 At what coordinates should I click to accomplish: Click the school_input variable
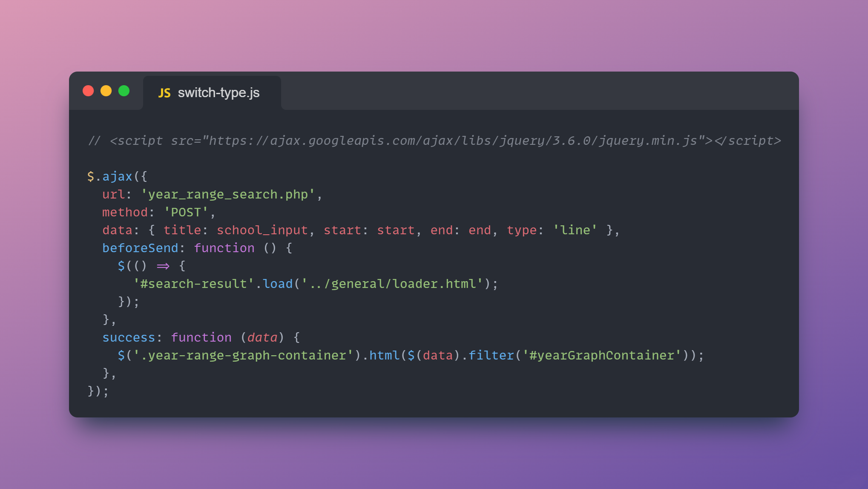262,230
